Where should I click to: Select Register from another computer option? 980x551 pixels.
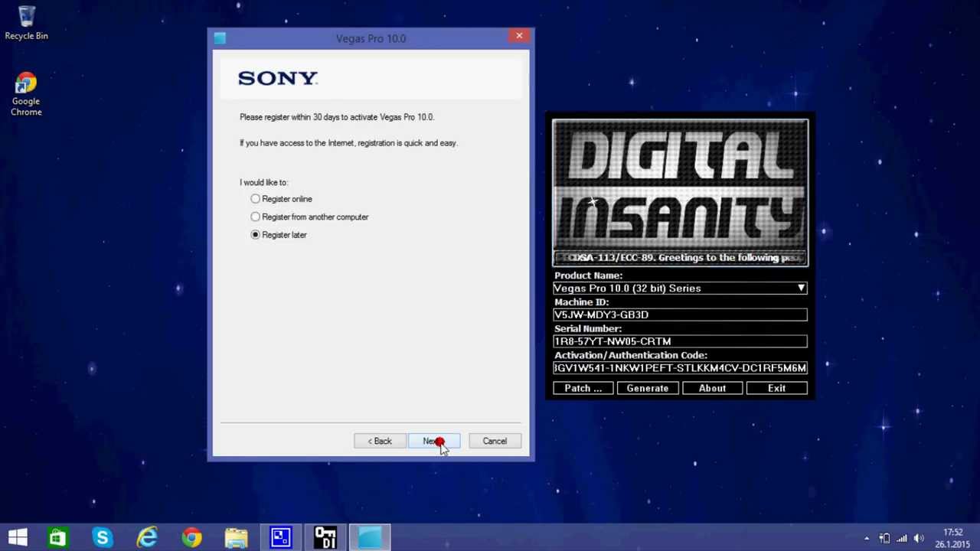309,217
